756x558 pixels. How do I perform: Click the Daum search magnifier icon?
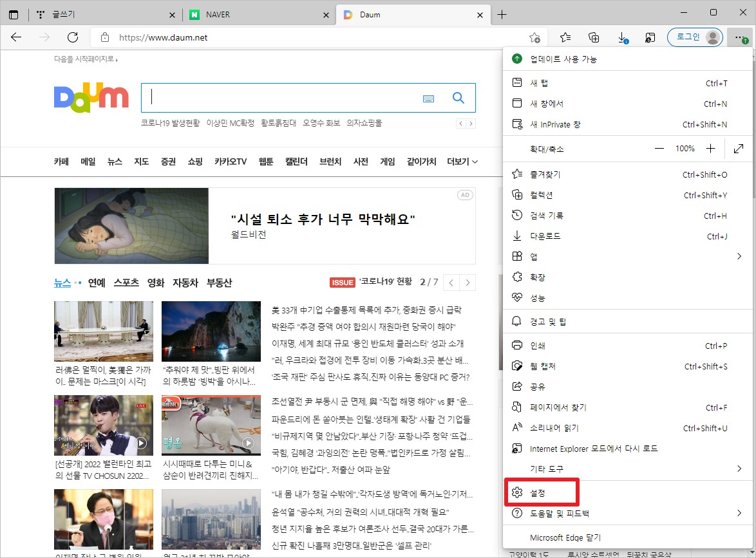[x=458, y=98]
